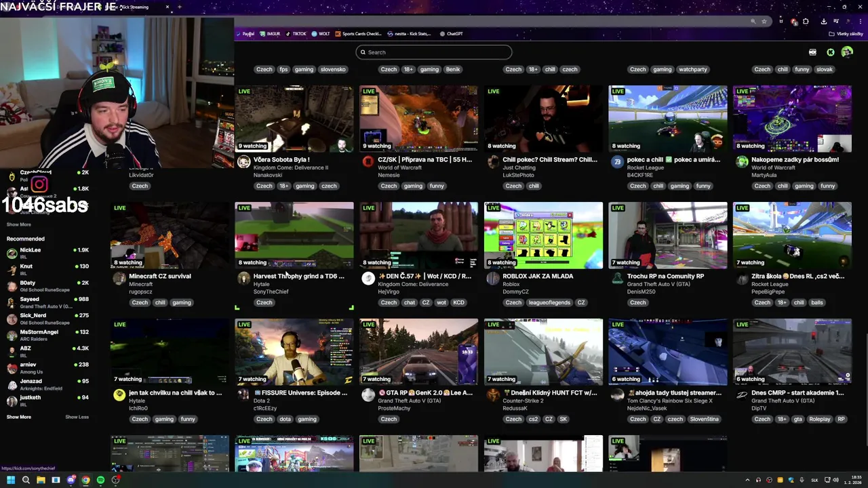Open the 'Harvest Throphy grind' stream title
This screenshot has height=488, width=868.
point(298,276)
